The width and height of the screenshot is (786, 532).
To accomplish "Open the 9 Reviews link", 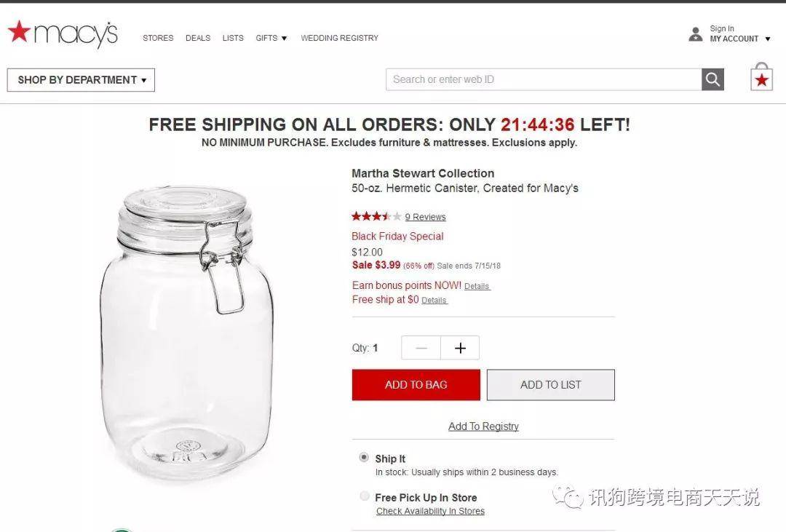I will [425, 217].
